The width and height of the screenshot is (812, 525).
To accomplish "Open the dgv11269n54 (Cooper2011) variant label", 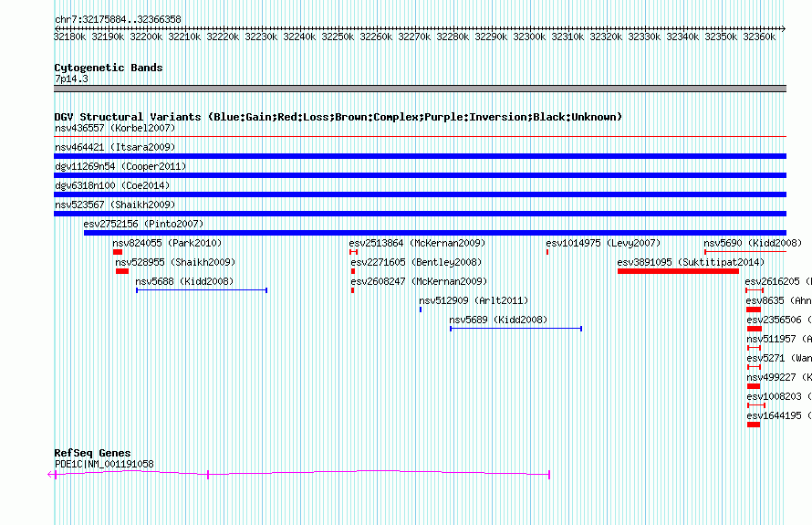I will tap(120, 166).
